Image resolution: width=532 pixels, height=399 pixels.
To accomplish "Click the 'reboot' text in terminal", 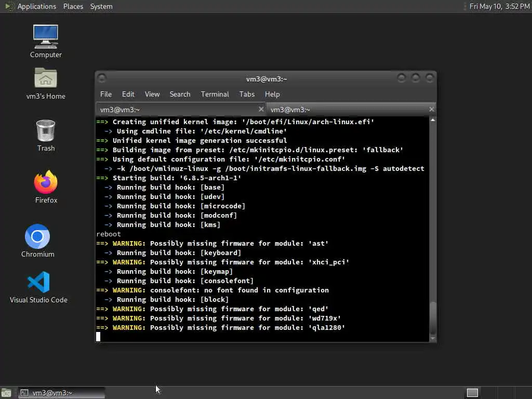I will point(109,234).
